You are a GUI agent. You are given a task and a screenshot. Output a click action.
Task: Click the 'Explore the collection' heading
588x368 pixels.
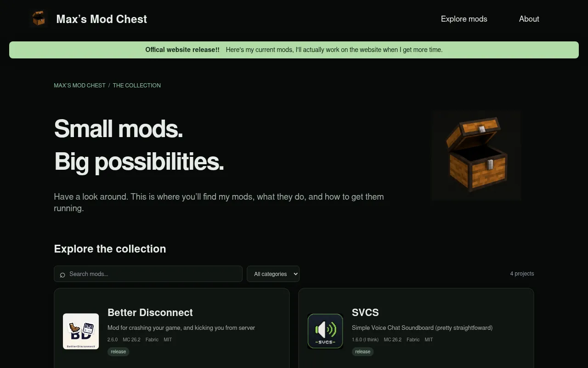click(x=110, y=249)
